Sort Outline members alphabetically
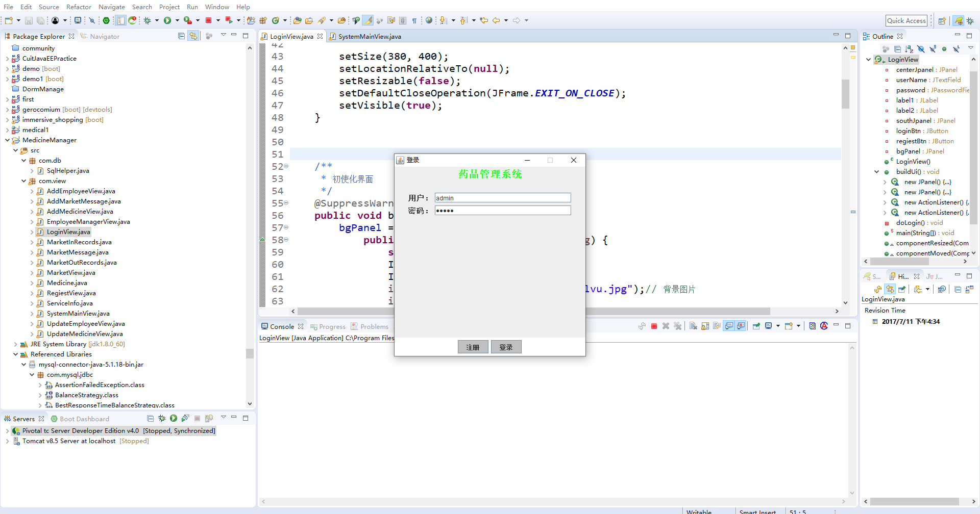980x514 pixels. point(909,48)
